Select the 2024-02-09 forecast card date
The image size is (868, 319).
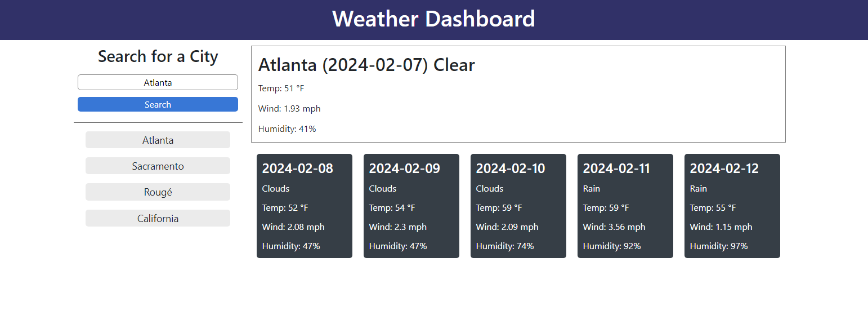tap(404, 169)
